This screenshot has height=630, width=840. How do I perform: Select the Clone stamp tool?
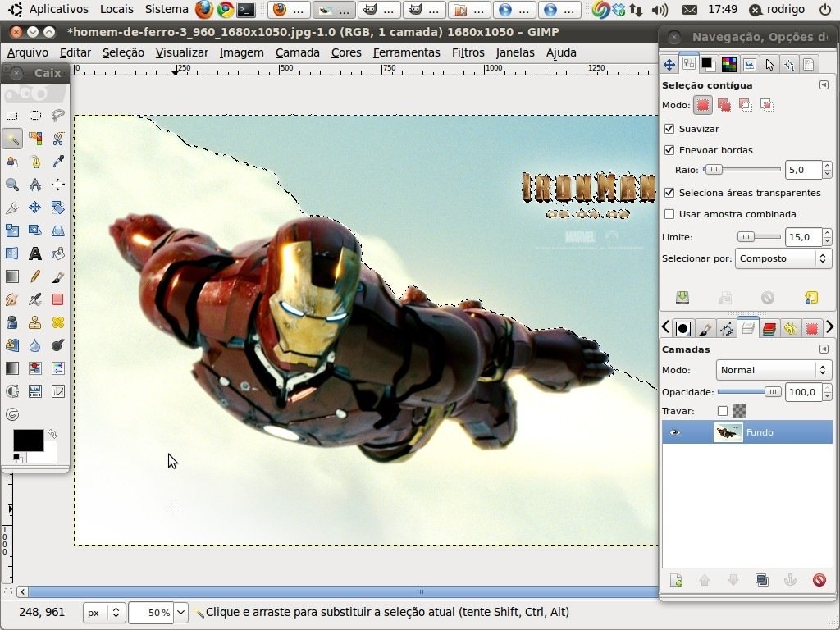(34, 322)
